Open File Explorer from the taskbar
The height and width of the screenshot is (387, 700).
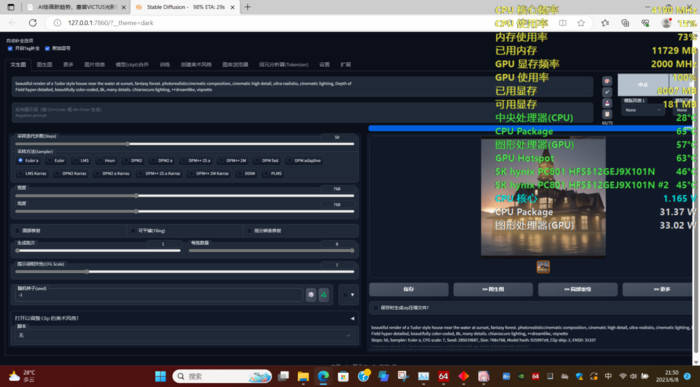303,376
